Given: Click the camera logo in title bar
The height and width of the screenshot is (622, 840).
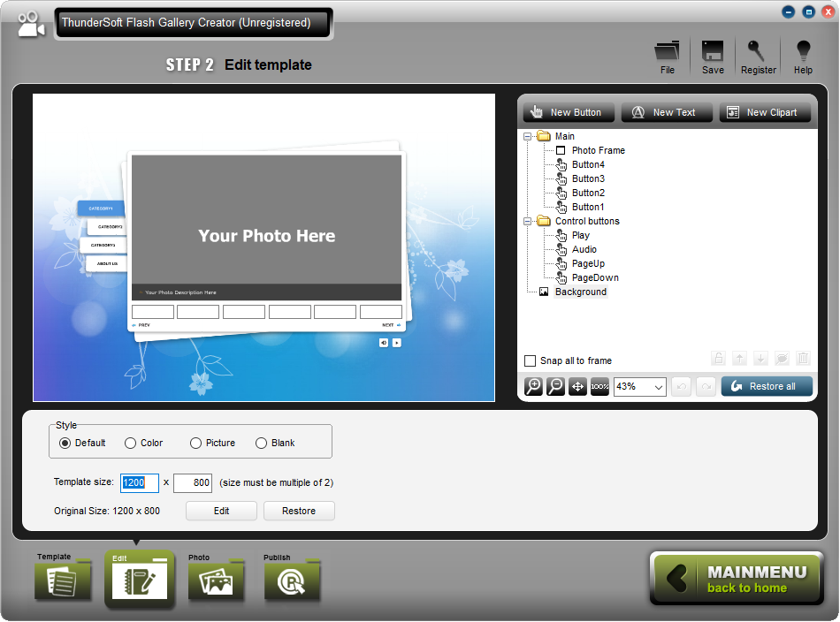Looking at the screenshot, I should [31, 24].
